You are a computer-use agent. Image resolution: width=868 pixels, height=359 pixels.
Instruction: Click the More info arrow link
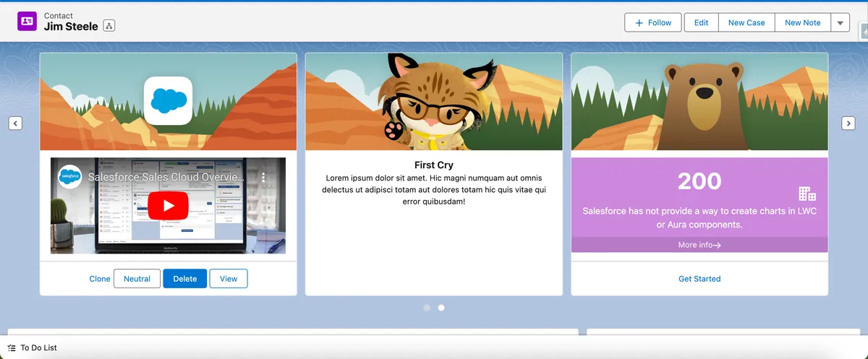click(x=699, y=245)
